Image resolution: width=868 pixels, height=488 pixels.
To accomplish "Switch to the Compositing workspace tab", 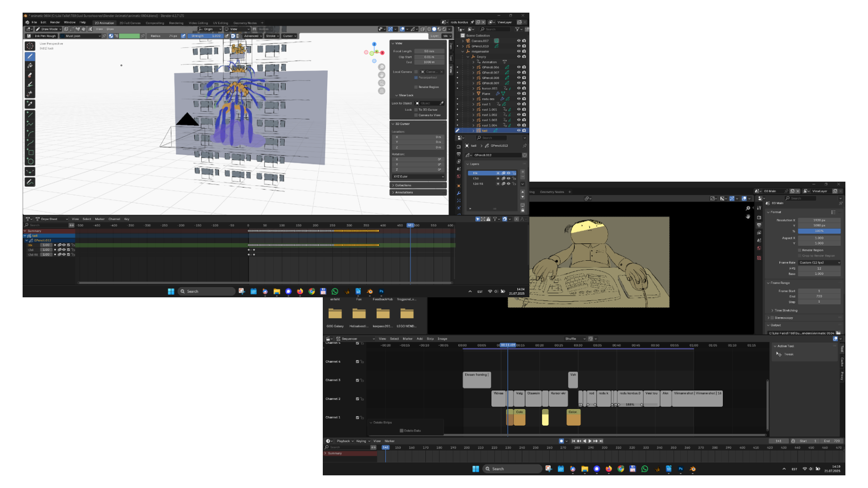I will point(155,23).
